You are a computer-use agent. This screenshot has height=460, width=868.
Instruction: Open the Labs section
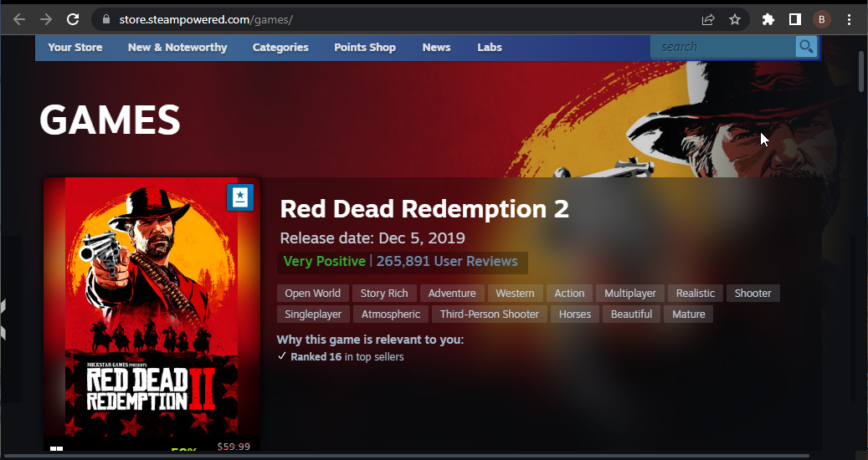(490, 48)
